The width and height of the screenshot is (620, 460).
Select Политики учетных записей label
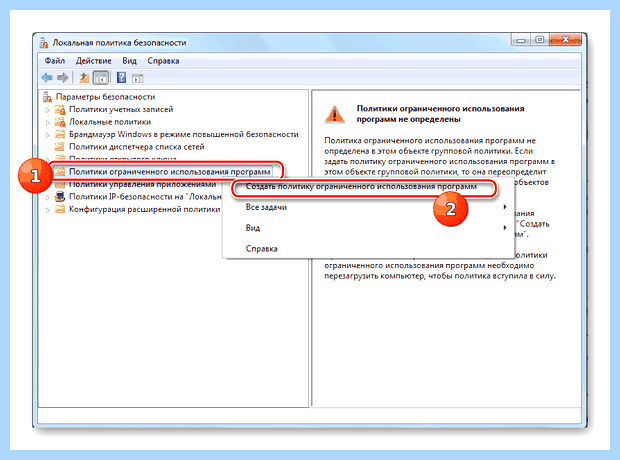pyautogui.click(x=121, y=109)
